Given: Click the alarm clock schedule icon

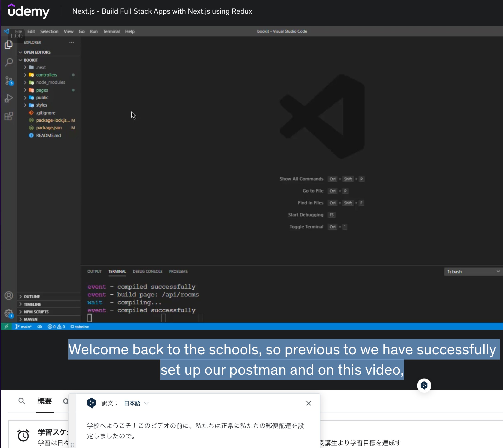Looking at the screenshot, I should (23, 435).
